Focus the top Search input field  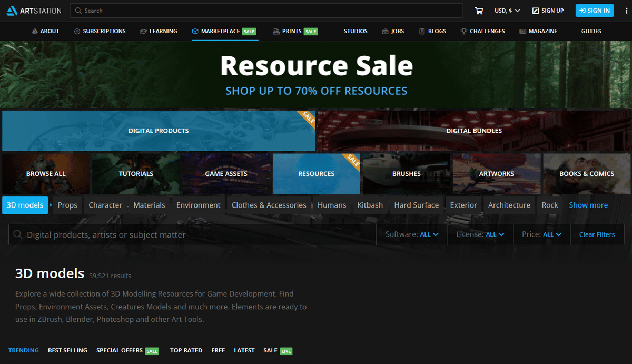(x=266, y=11)
